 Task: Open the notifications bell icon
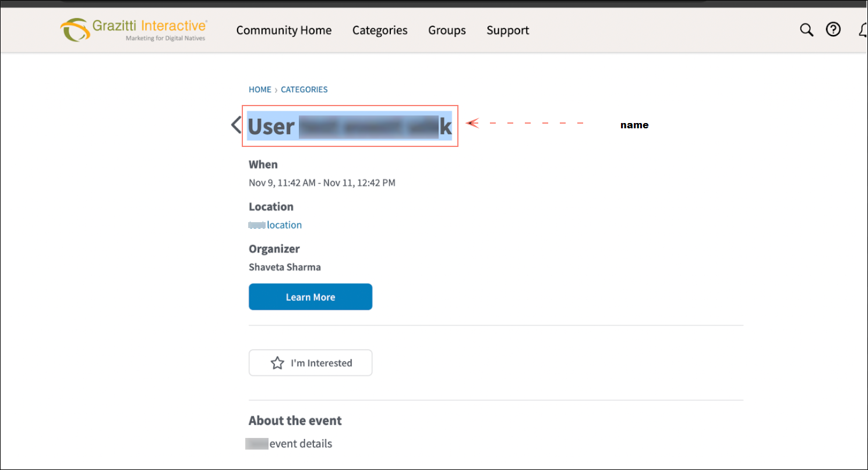click(x=863, y=30)
